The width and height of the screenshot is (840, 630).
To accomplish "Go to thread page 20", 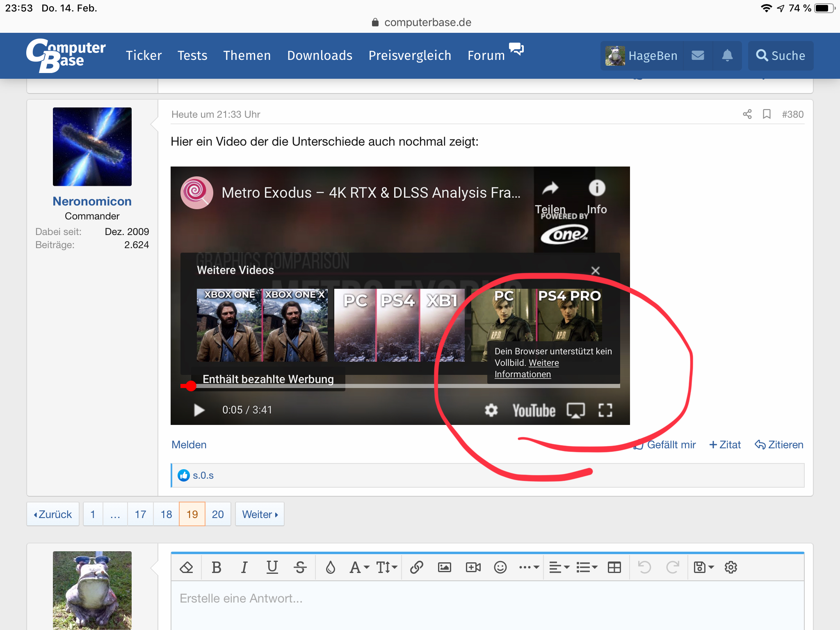I will point(218,514).
